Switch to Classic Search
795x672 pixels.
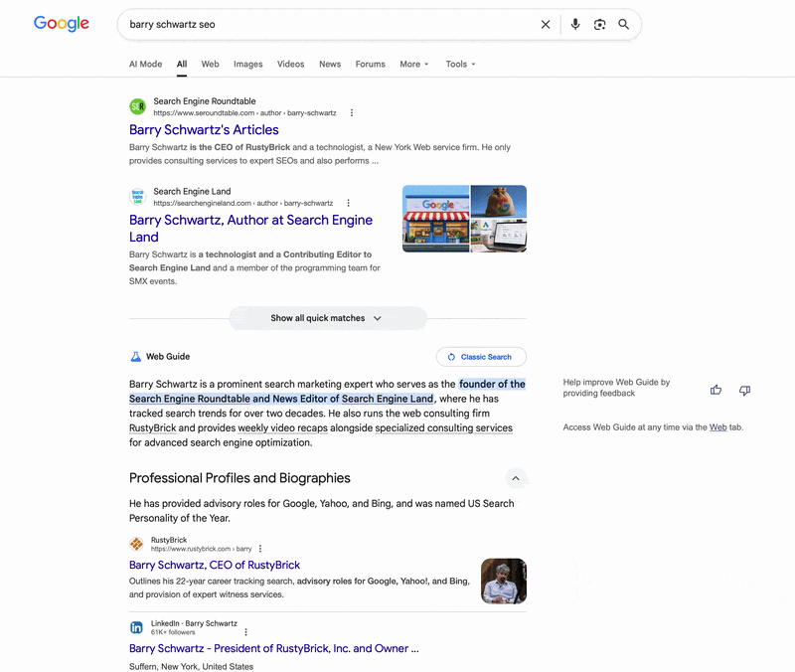481,357
